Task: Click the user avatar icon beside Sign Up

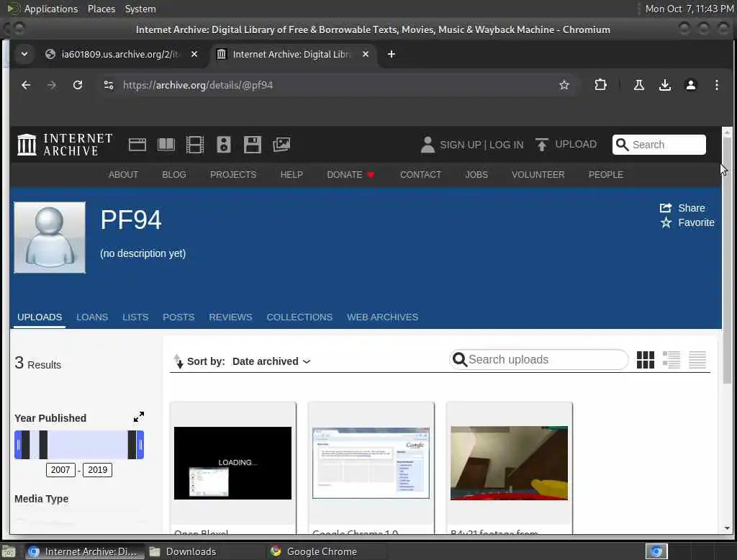Action: [428, 145]
